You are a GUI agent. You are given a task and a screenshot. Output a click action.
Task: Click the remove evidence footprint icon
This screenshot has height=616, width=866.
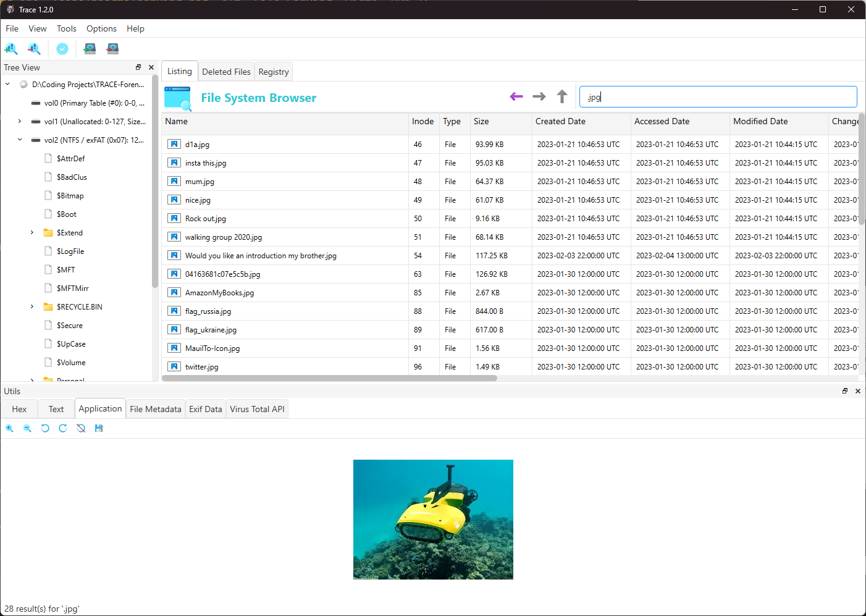(x=34, y=49)
